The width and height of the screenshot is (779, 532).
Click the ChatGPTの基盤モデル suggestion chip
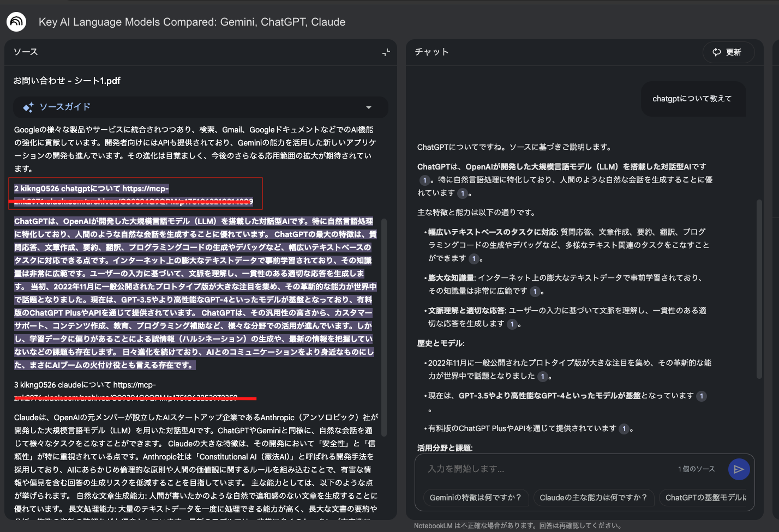click(x=706, y=498)
